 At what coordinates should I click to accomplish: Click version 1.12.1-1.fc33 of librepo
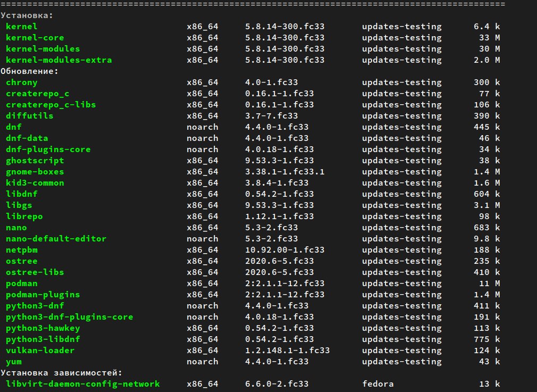click(280, 216)
